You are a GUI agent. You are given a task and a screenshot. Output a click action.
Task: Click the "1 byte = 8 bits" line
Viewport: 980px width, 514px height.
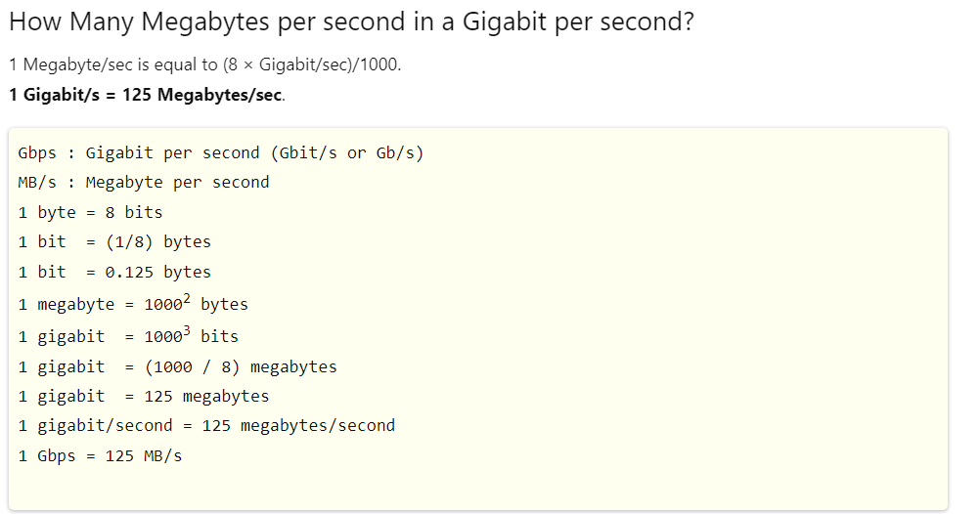[x=90, y=212]
